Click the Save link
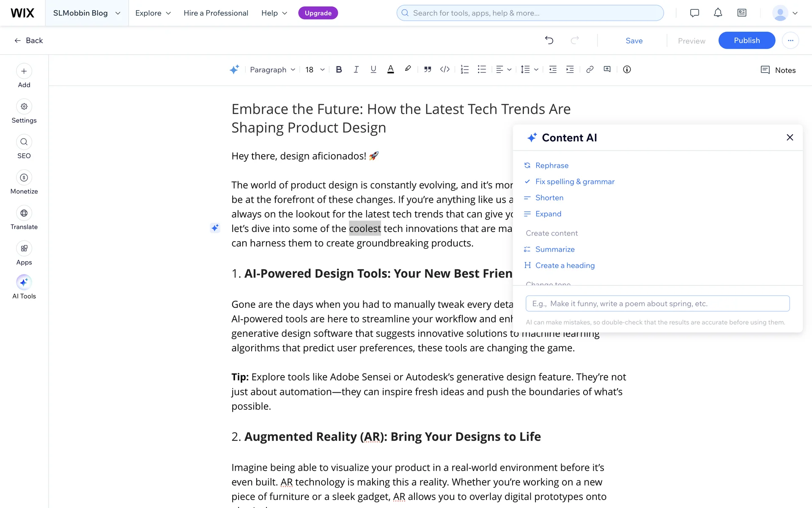Image resolution: width=812 pixels, height=508 pixels. pos(634,41)
